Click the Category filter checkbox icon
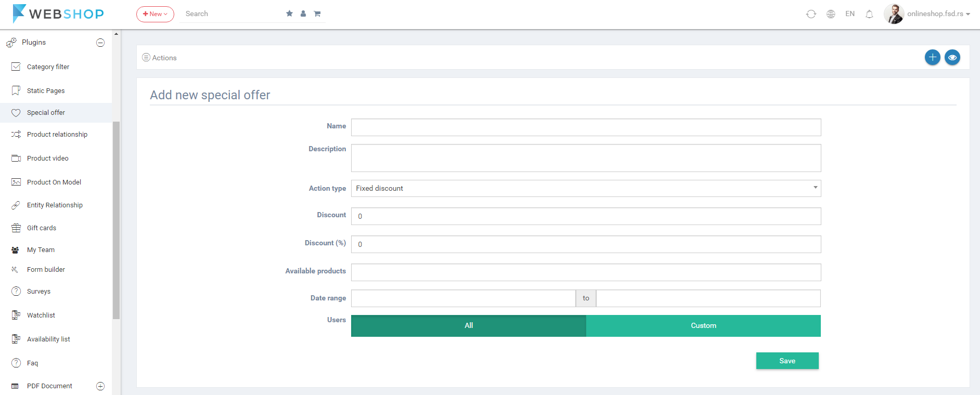 16,67
